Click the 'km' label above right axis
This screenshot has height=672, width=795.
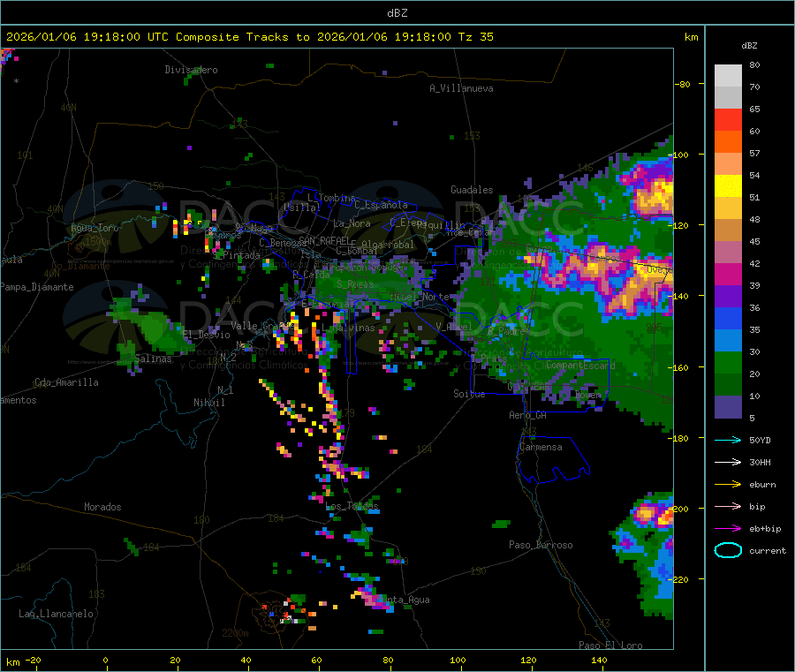tap(691, 37)
